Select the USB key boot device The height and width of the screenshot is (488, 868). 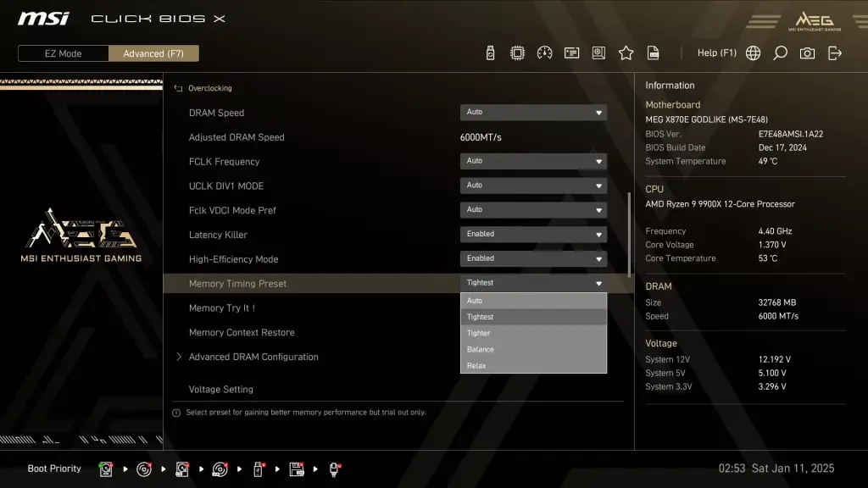point(259,469)
